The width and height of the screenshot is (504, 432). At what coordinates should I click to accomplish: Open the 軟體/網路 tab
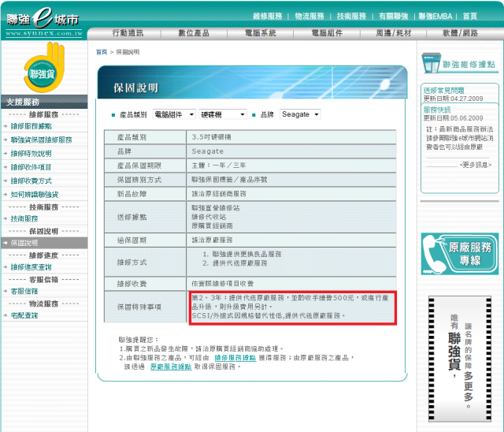[x=460, y=33]
